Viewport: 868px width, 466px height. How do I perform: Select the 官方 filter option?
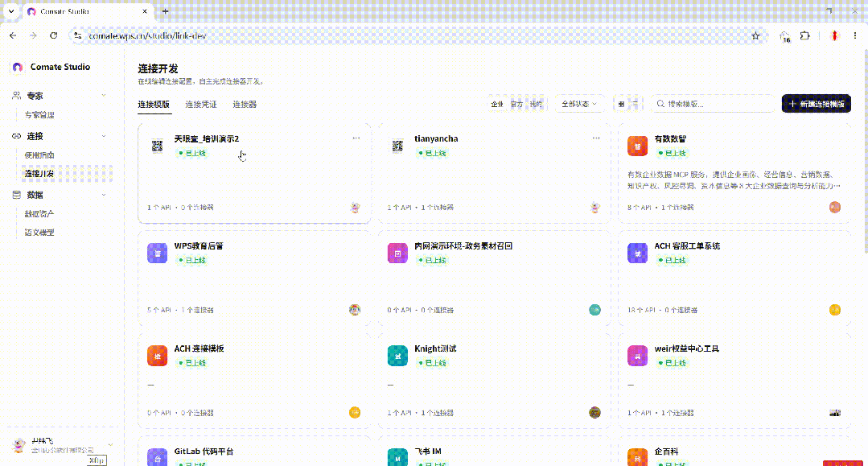point(516,104)
